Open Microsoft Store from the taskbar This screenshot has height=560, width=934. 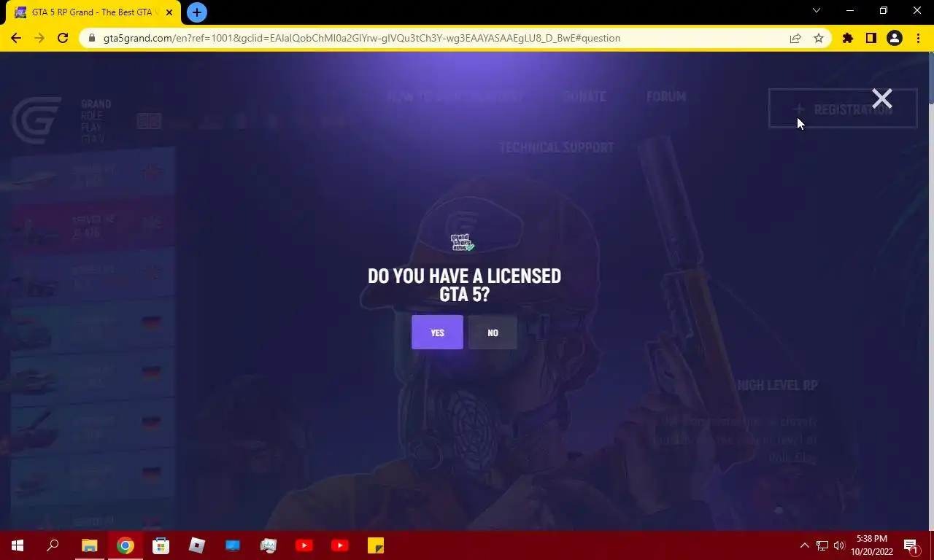(161, 545)
